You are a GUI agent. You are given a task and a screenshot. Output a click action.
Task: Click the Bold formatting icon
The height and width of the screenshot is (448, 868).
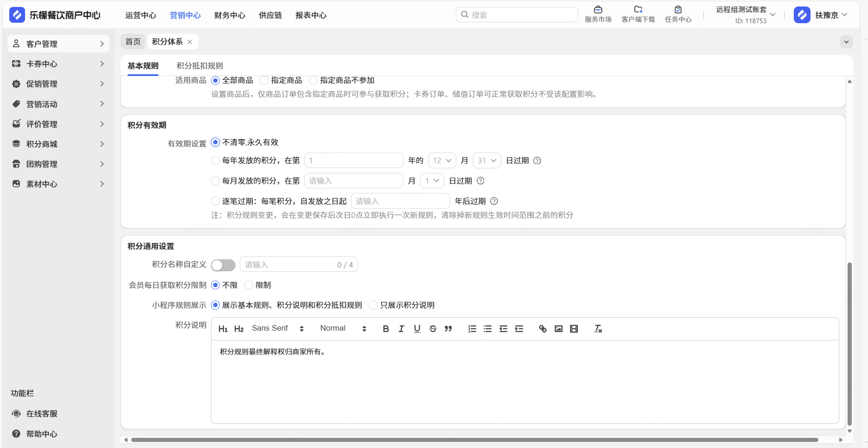(385, 329)
